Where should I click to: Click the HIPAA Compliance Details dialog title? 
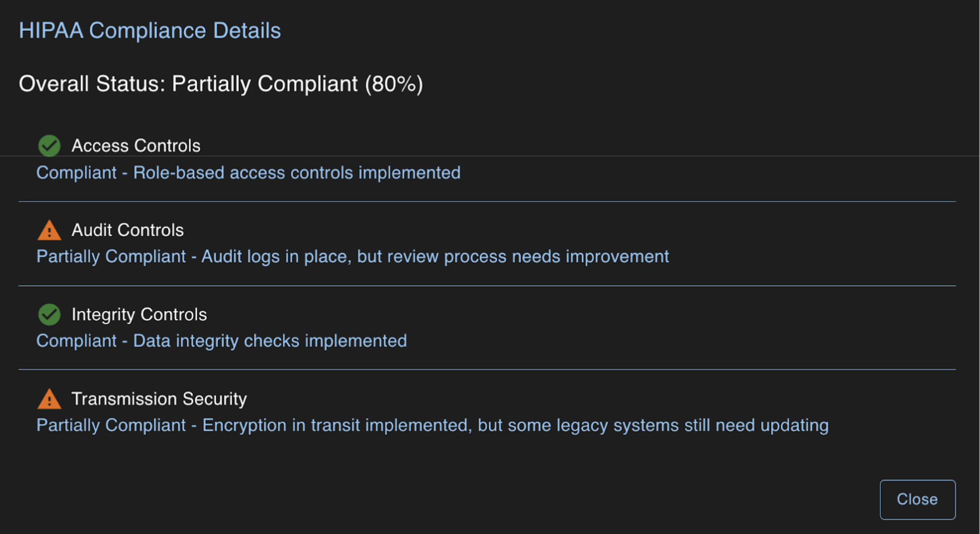point(150,30)
